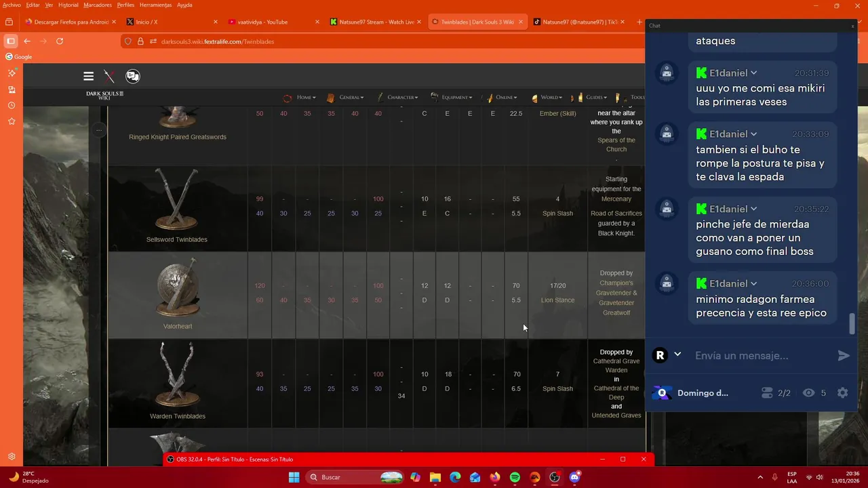Image resolution: width=868 pixels, height=488 pixels.
Task: Expand the Home wiki menu
Action: click(306, 98)
